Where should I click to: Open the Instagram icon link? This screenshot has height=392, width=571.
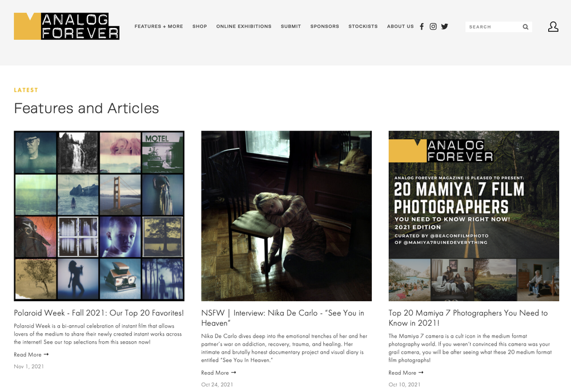coord(433,27)
